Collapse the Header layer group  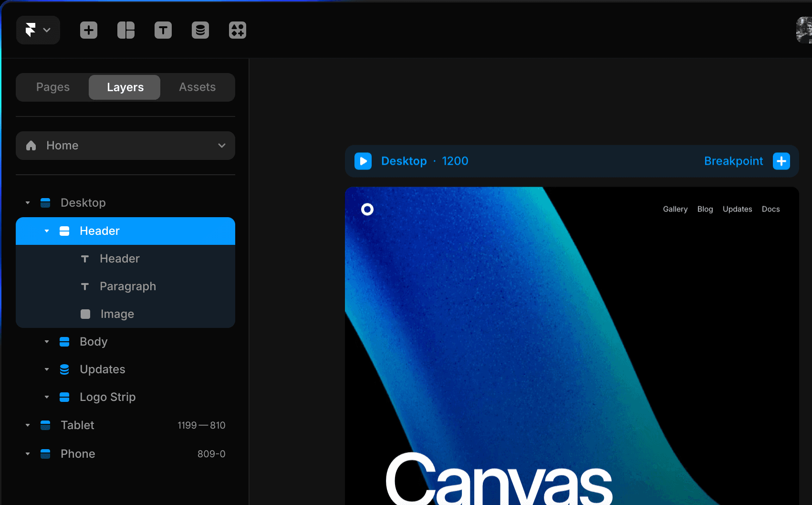click(x=47, y=231)
